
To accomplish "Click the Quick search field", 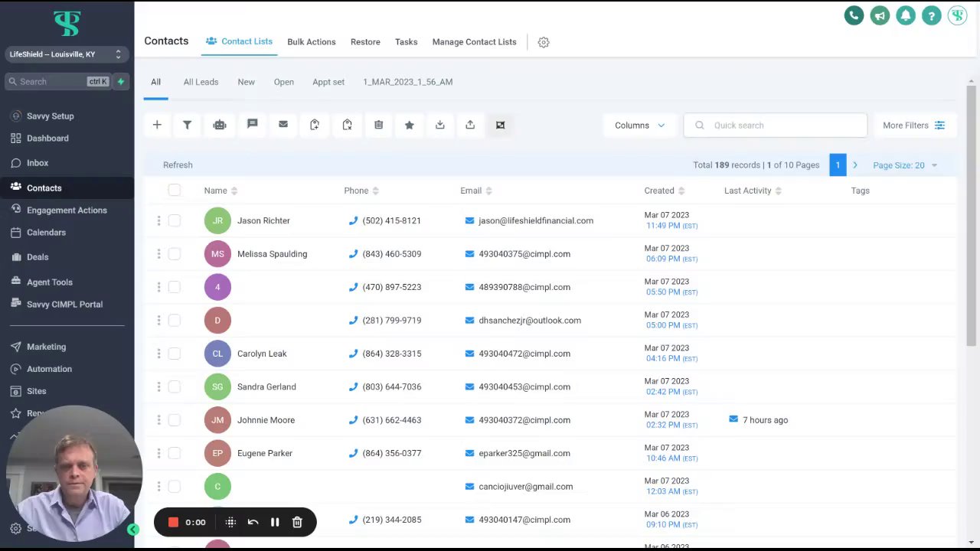I will tap(776, 126).
